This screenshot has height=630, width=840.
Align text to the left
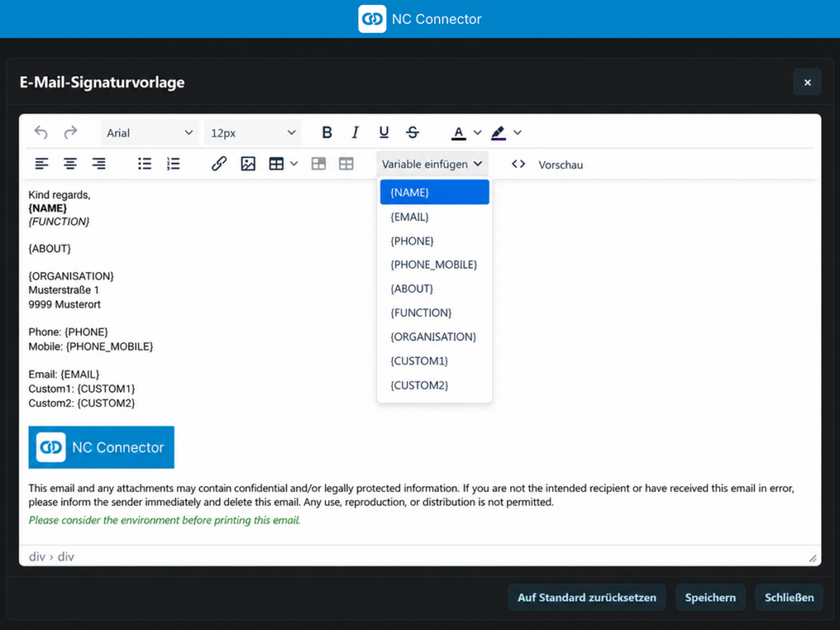point(42,164)
